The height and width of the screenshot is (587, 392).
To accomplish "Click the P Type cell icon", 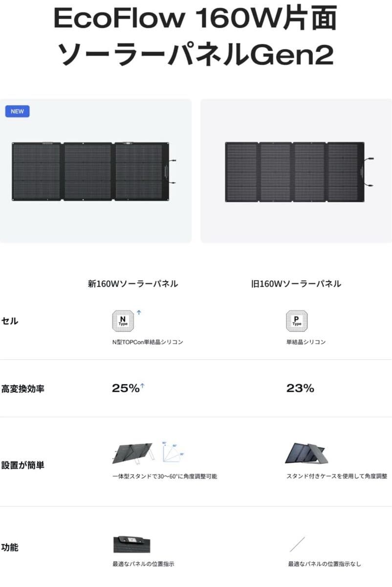I will pos(297,321).
